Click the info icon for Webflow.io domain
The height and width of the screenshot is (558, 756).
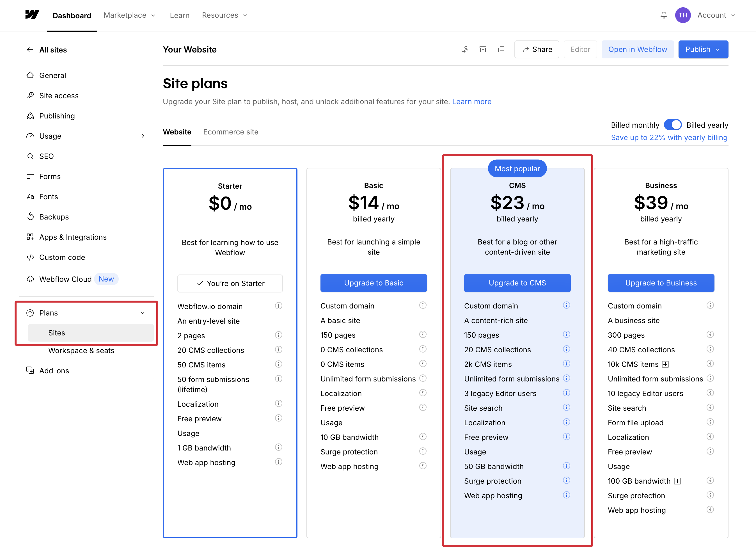click(278, 306)
